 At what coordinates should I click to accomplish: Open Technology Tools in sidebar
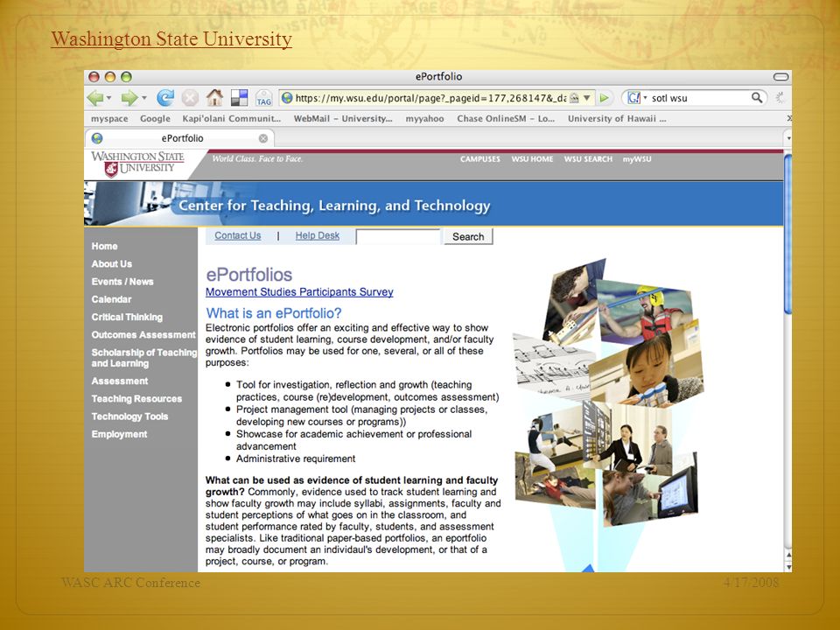(129, 416)
